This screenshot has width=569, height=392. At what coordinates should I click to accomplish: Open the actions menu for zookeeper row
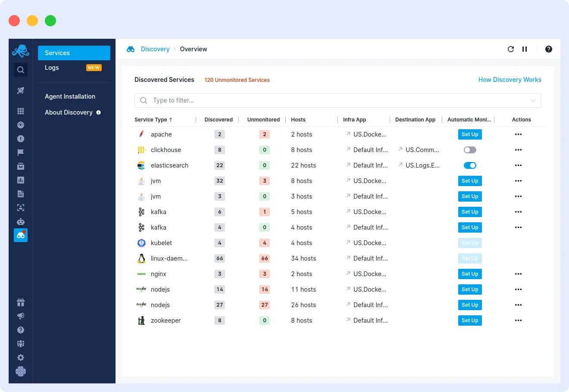pos(518,320)
